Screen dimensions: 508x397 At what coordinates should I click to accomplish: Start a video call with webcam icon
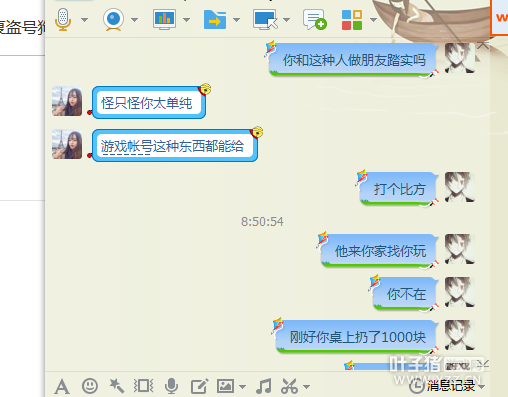[x=113, y=20]
